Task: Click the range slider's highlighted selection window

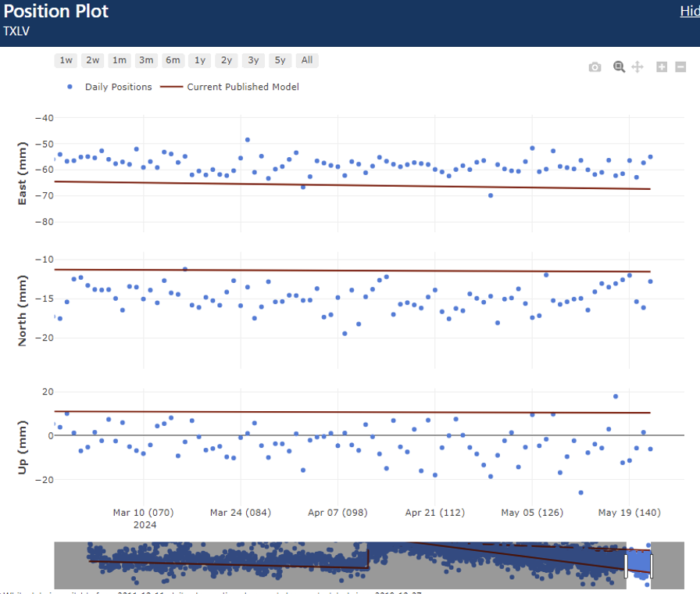Action: click(638, 563)
